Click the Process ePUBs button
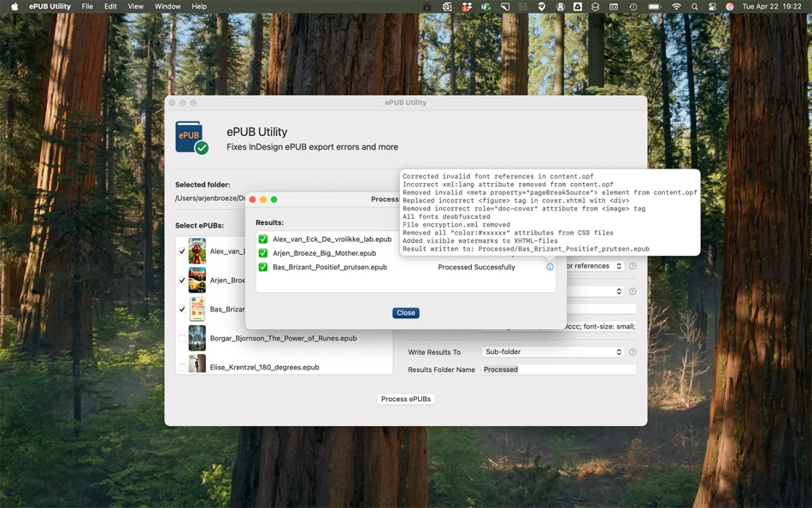Image resolution: width=812 pixels, height=508 pixels. tap(405, 399)
